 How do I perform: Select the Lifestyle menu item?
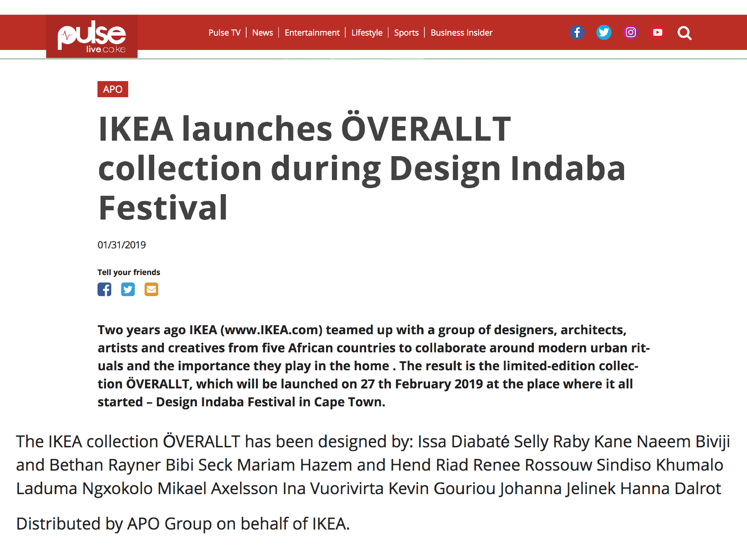(x=367, y=33)
